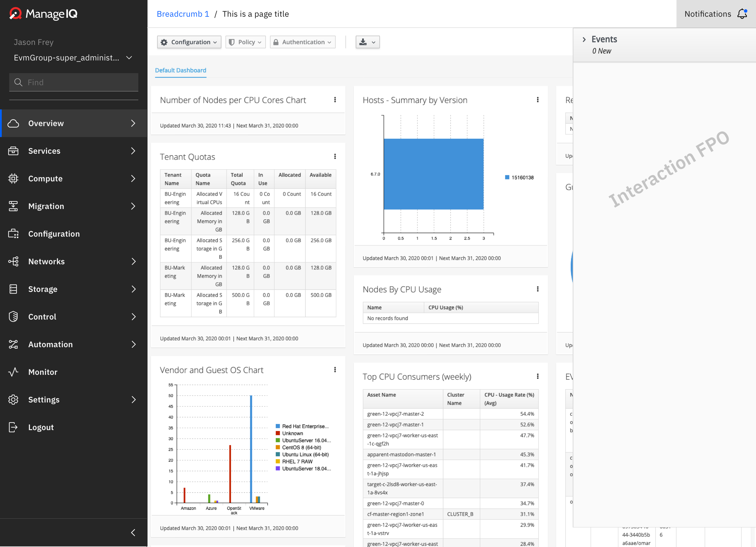
Task: Open the download toolbar dropdown
Action: click(x=368, y=42)
